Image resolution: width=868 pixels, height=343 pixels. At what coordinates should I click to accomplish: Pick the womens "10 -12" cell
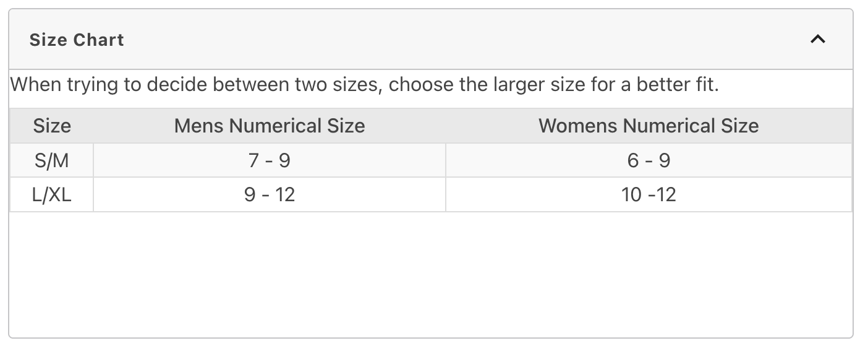(x=649, y=195)
